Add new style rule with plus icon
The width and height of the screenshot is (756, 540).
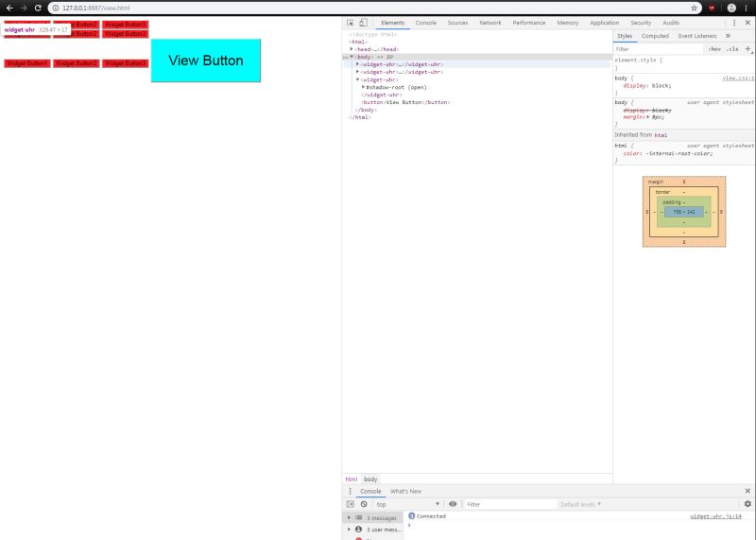747,49
